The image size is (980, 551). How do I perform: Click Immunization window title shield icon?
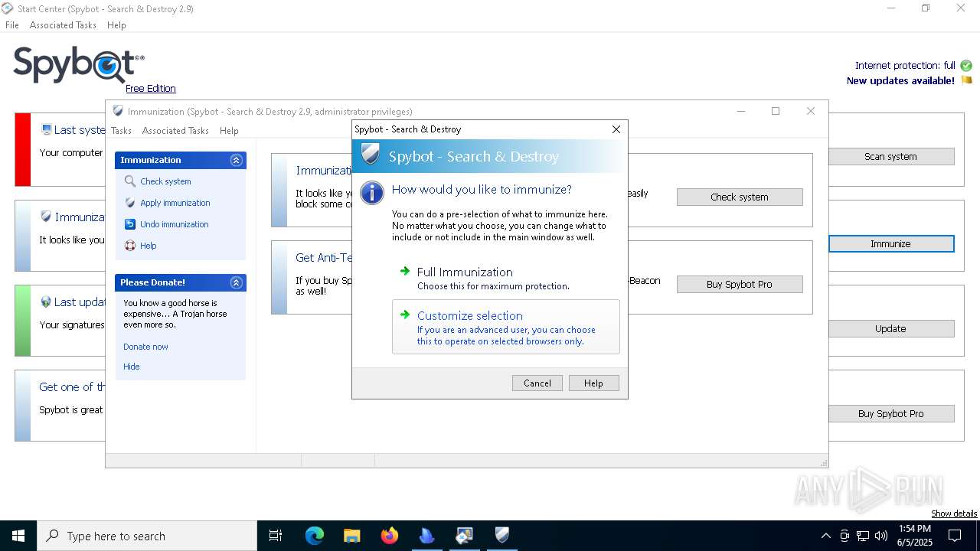pyautogui.click(x=118, y=111)
